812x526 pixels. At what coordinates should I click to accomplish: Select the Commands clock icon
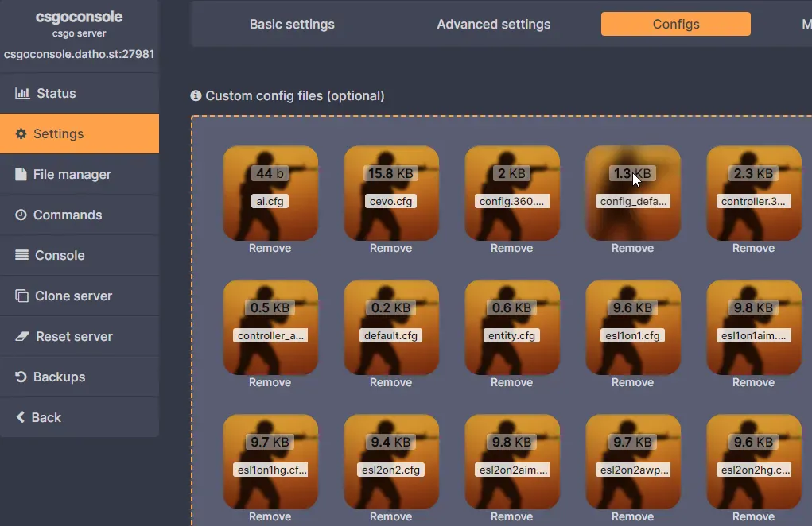pos(21,215)
